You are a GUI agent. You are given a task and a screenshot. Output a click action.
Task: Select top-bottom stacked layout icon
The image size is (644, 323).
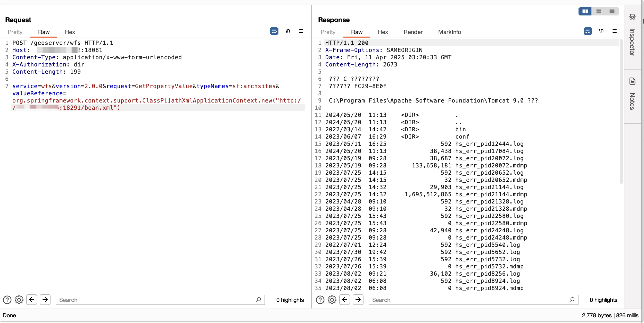pos(599,11)
